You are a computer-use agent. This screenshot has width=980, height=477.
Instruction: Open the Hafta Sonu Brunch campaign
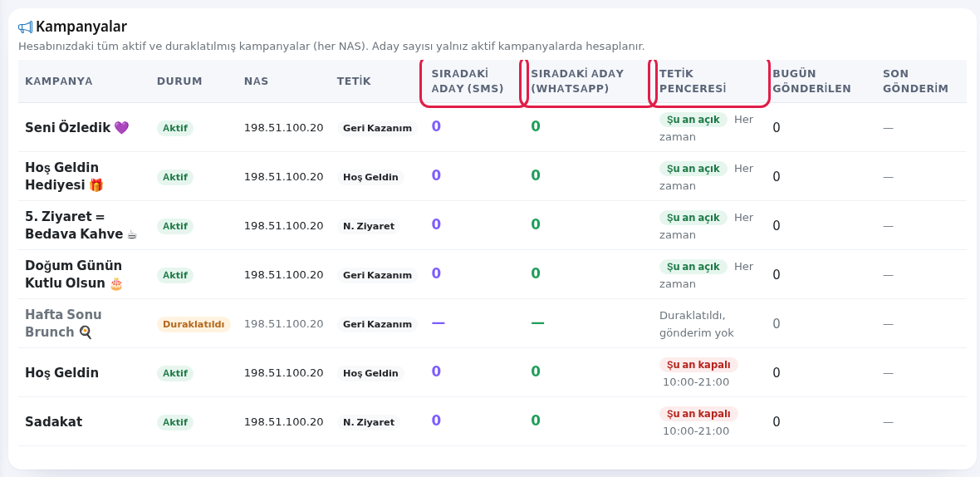click(x=63, y=323)
